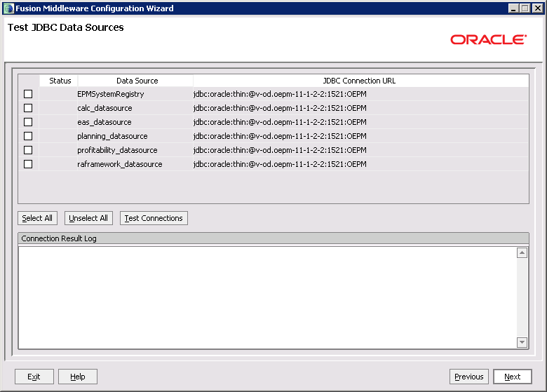Viewport: 547px width, 392px height.
Task: Tick the eas_datasource checkbox
Action: pos(28,122)
